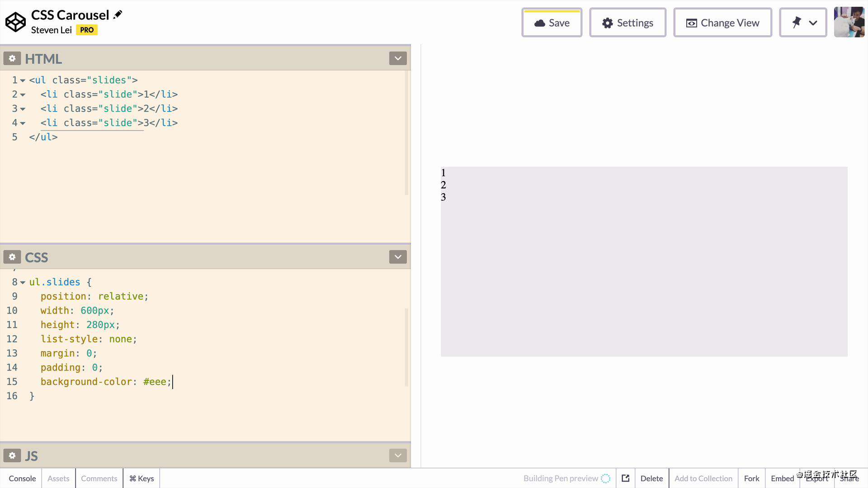
Task: Delete this pen
Action: 652,478
